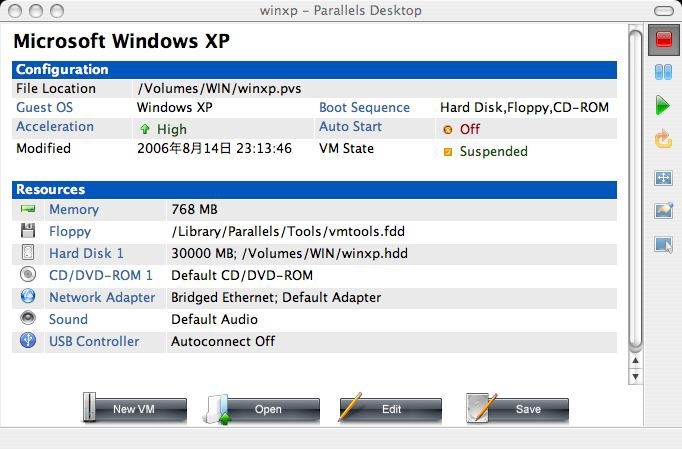Click the Modified date 23:13:46 value

click(x=214, y=148)
